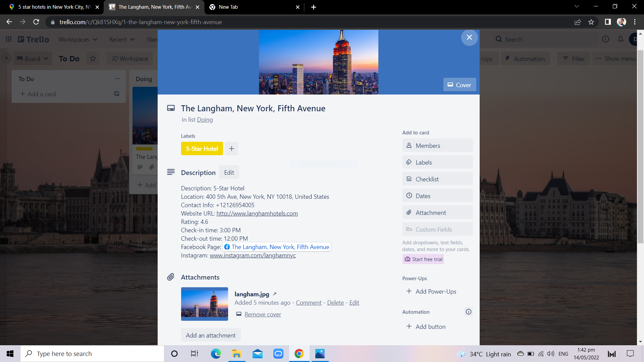Open the Cover button on card image

460,85
